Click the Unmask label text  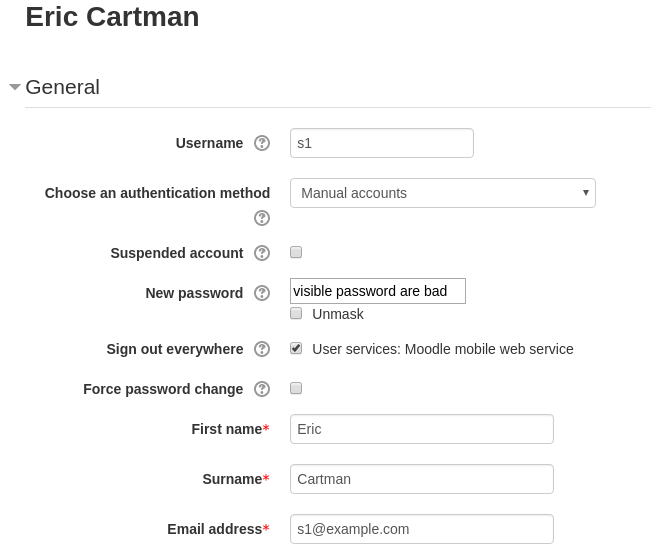coord(338,314)
